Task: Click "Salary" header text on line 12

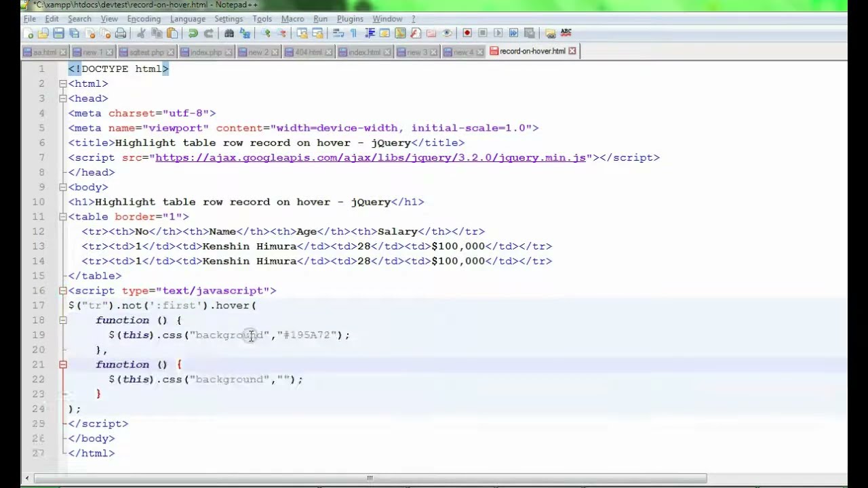Action: click(x=397, y=232)
